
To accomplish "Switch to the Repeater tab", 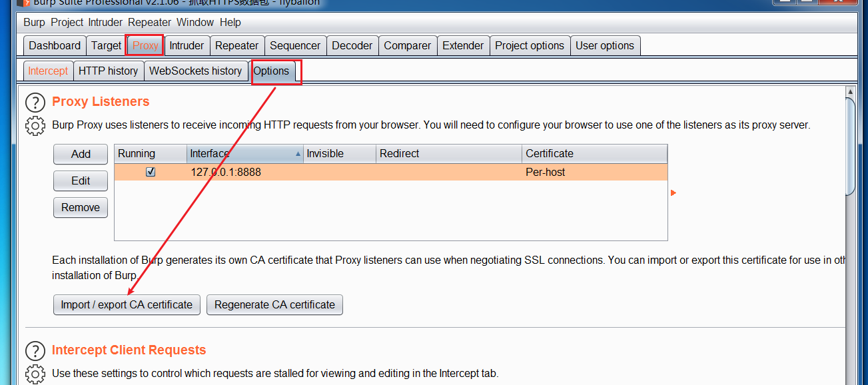I will tap(236, 45).
